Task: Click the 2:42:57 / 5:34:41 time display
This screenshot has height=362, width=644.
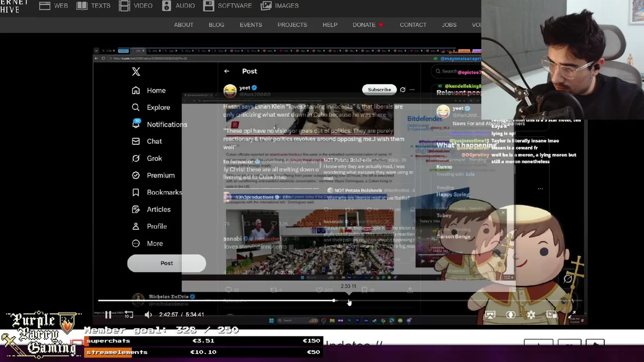Action: [x=182, y=315]
